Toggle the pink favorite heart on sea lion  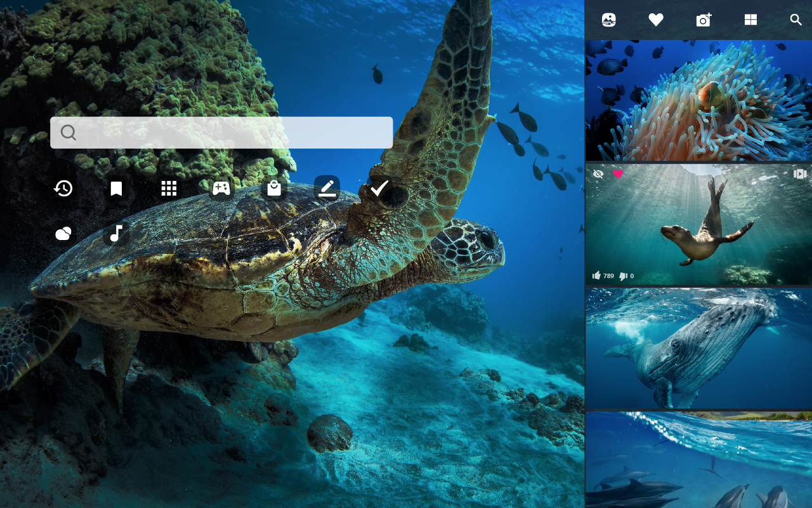tap(618, 173)
